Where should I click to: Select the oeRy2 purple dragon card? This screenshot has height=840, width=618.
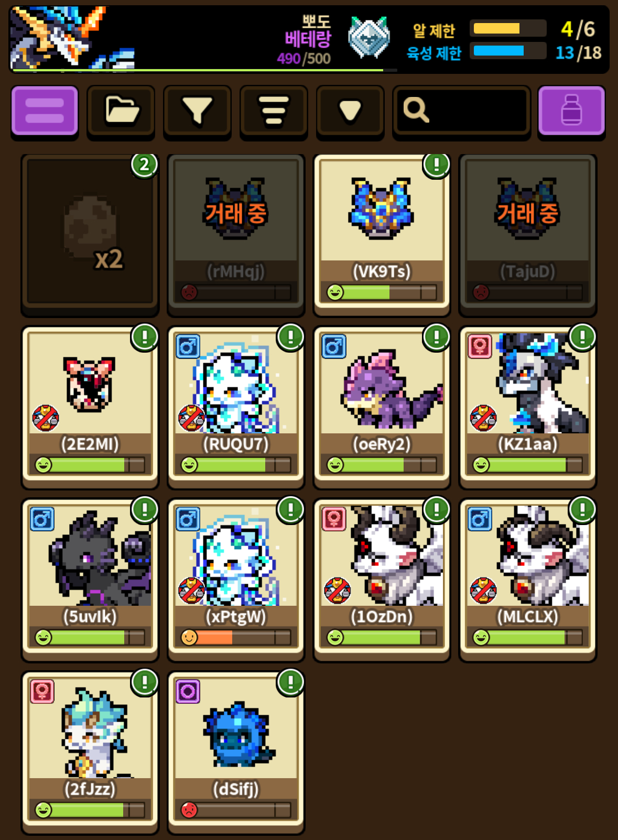click(x=382, y=407)
